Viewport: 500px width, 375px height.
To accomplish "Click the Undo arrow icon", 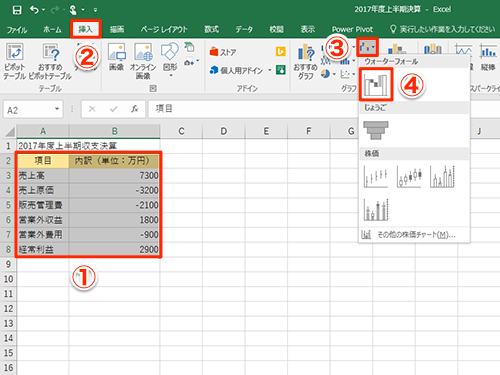I will (34, 10).
